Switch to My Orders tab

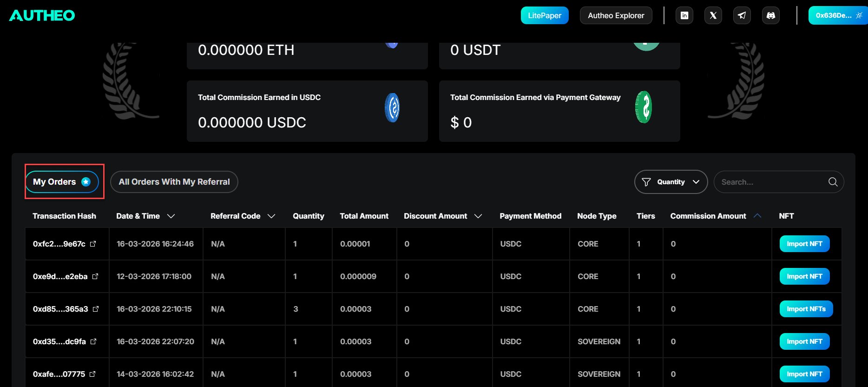click(x=62, y=182)
